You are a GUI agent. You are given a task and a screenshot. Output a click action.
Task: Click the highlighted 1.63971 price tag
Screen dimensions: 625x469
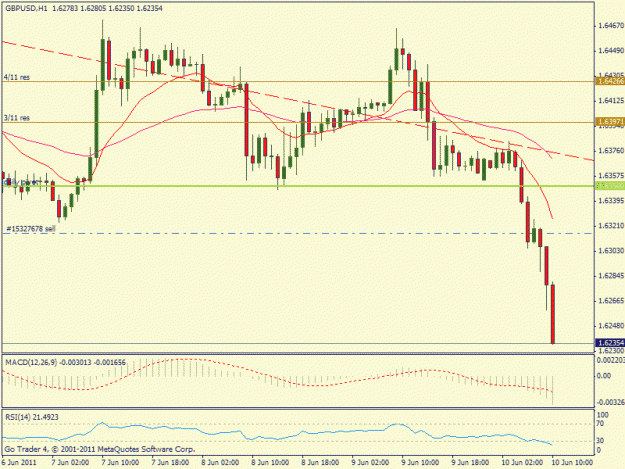(610, 121)
